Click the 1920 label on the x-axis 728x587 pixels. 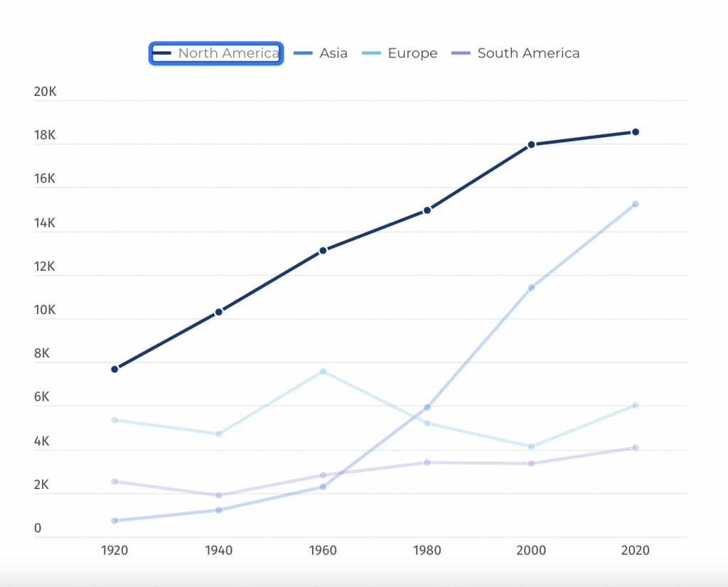pos(114,551)
